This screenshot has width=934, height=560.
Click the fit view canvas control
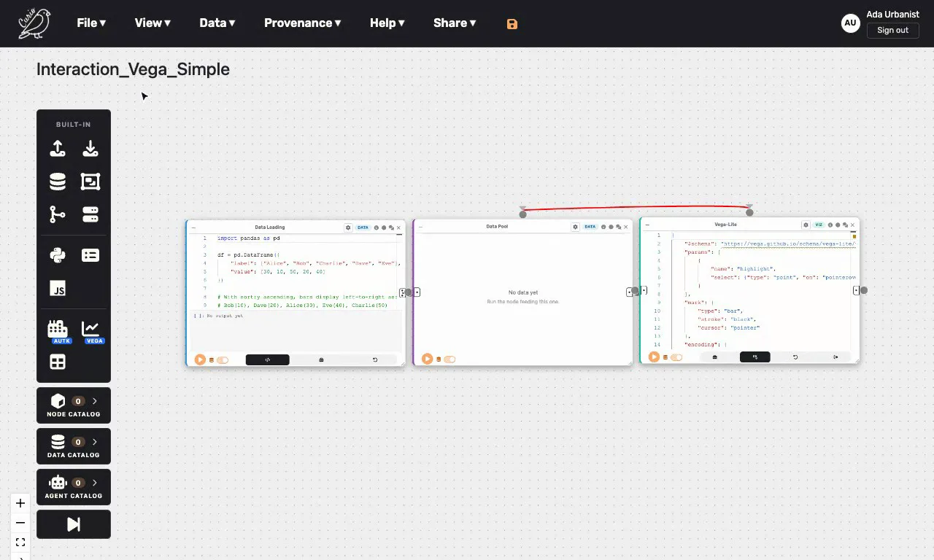(x=20, y=542)
